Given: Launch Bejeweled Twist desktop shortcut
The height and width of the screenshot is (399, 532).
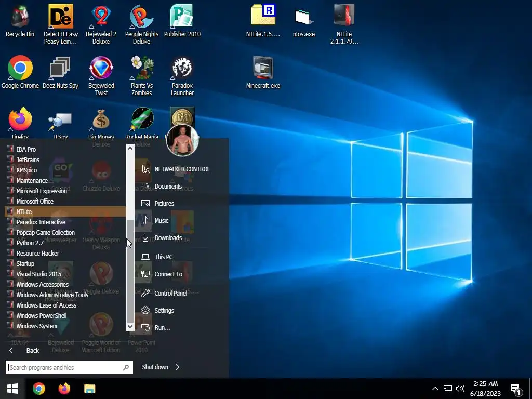Looking at the screenshot, I should (x=101, y=75).
